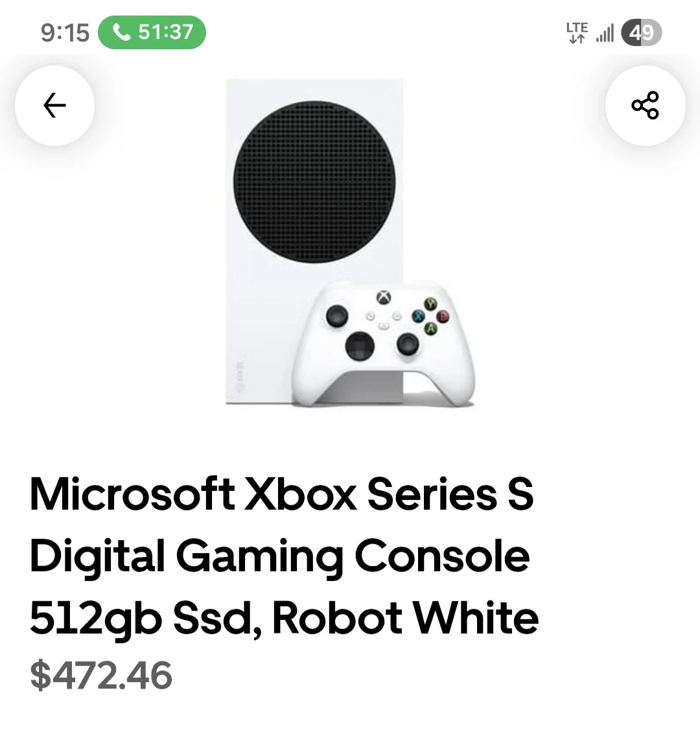Screen dimensions: 700x743
Task: Tap the $472.46 price text
Action: point(101,675)
